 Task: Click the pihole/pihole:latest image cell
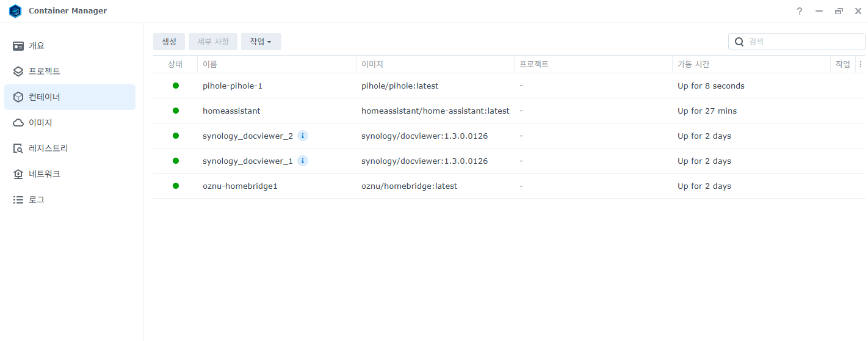(x=400, y=86)
